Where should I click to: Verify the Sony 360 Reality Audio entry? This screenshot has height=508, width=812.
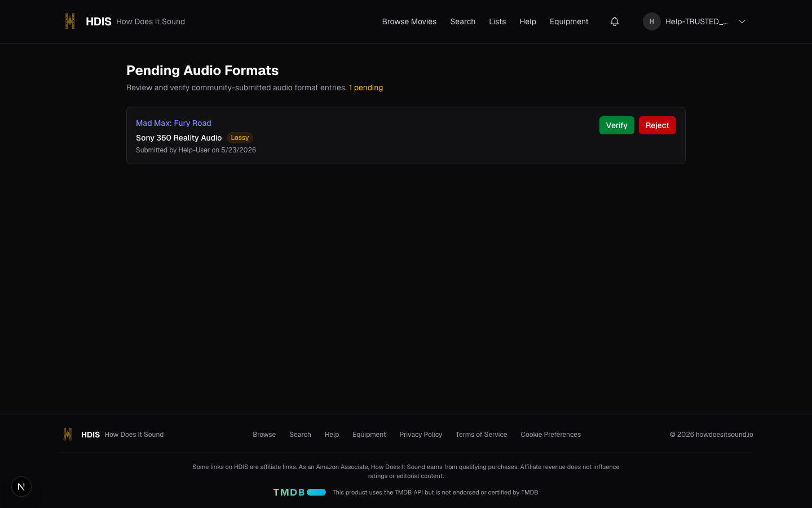point(617,125)
